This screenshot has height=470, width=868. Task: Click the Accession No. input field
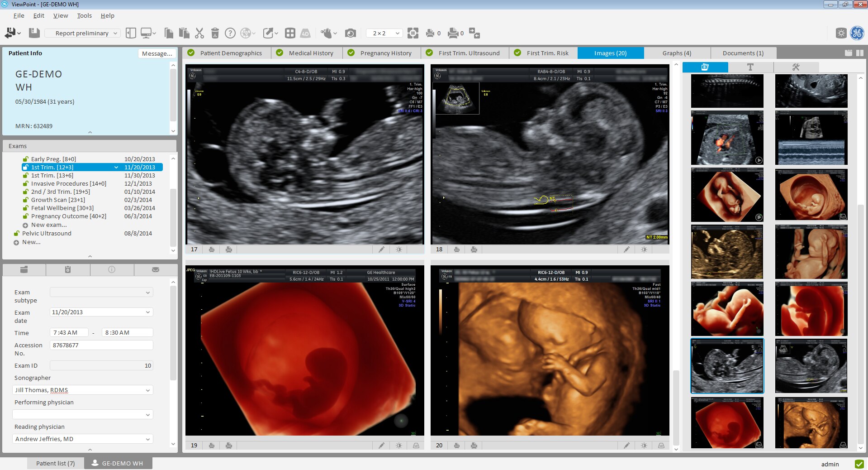101,345
